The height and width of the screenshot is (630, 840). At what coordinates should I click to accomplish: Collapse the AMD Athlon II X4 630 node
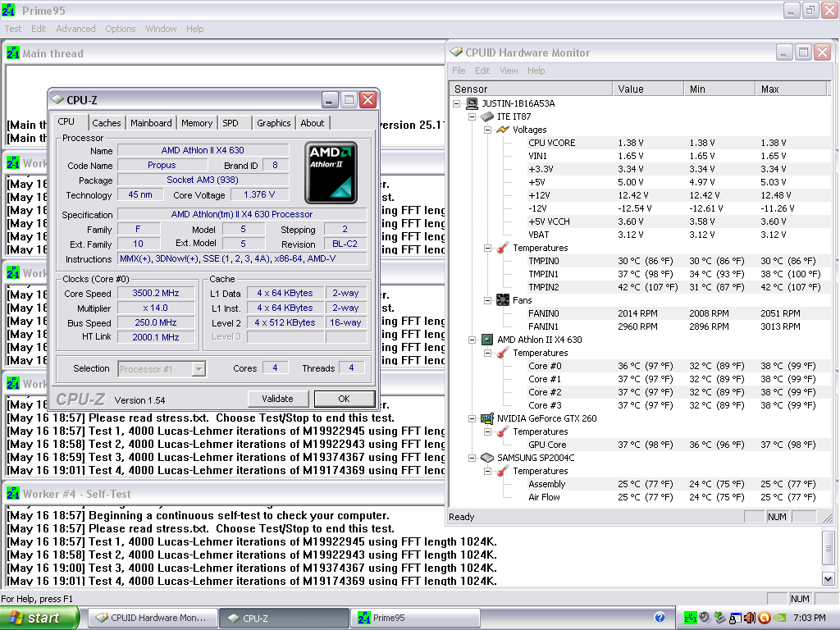(x=472, y=340)
